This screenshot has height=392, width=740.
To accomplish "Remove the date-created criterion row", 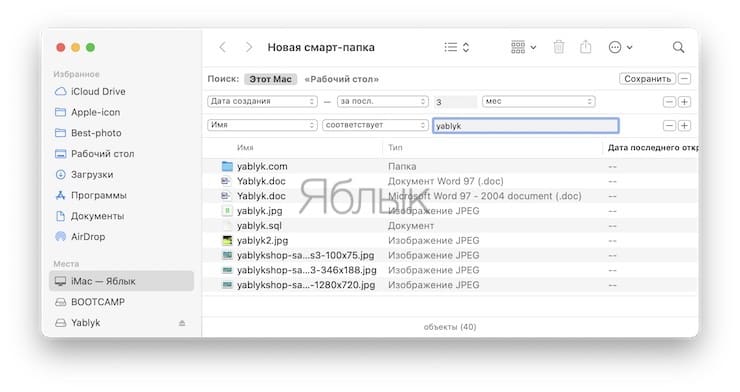I will [x=669, y=102].
